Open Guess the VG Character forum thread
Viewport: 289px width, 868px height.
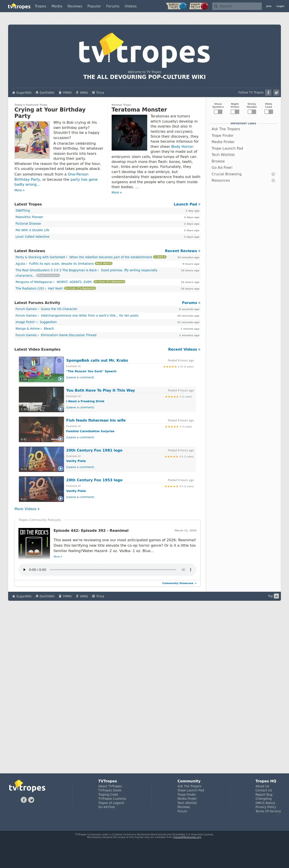[x=59, y=309]
